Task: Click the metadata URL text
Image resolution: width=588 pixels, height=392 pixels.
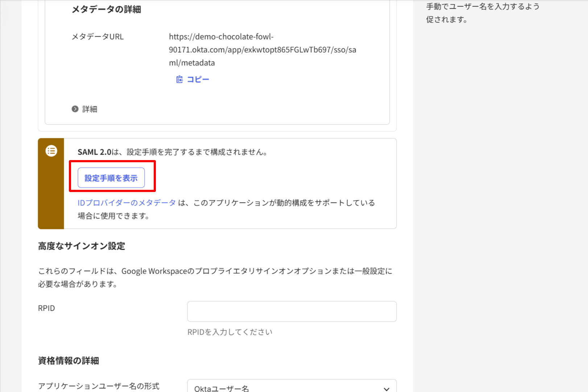Action: [262, 49]
